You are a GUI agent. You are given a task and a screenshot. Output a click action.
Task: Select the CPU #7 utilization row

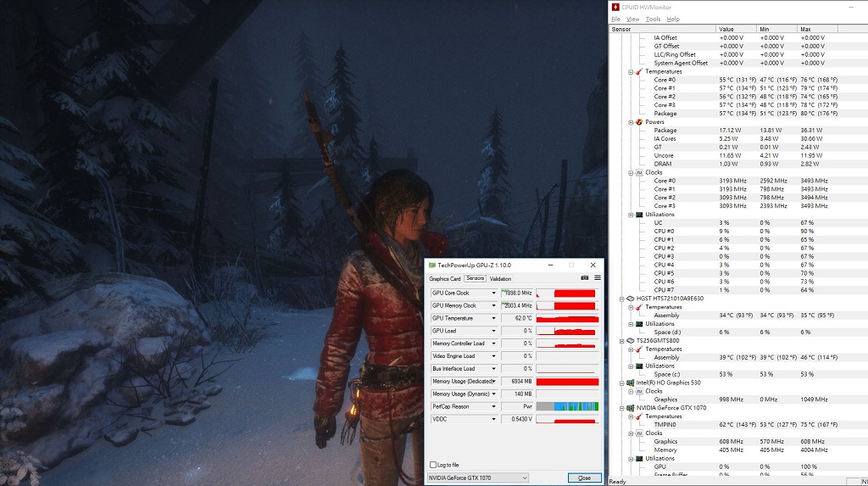tap(664, 290)
